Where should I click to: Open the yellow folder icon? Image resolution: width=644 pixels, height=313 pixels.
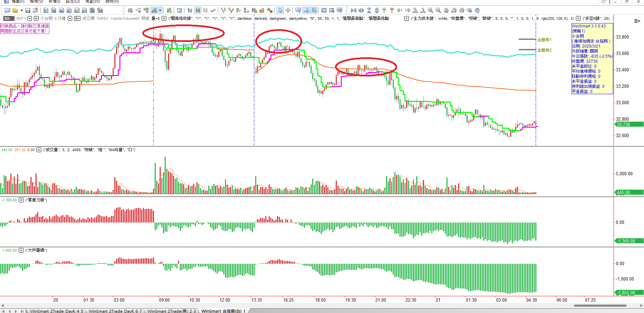(15, 10)
